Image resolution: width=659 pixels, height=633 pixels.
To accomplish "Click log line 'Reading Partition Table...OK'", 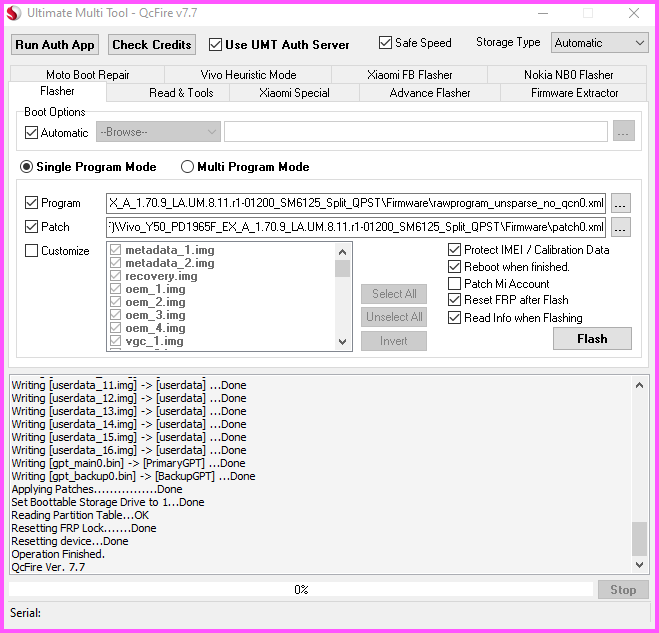I will click(80, 515).
